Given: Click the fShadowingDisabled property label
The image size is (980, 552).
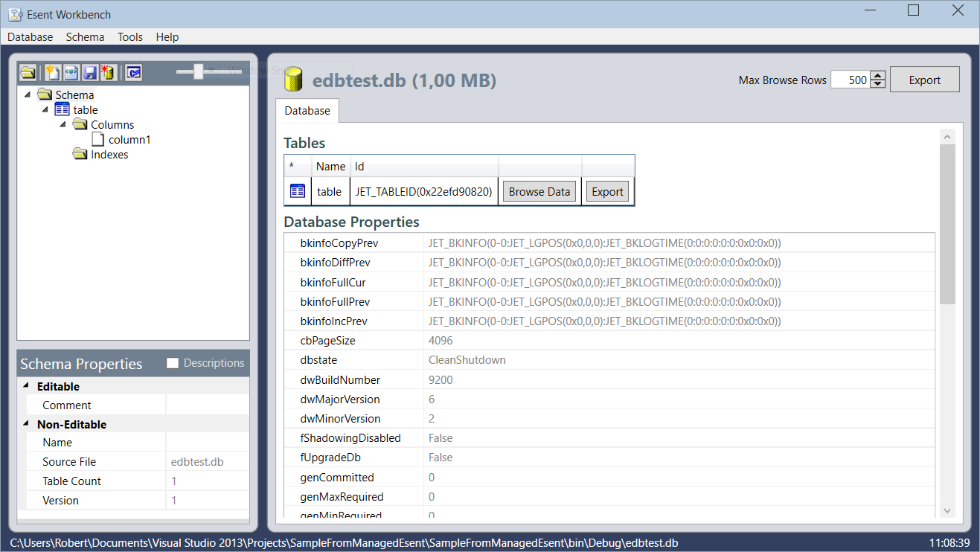Looking at the screenshot, I should pyautogui.click(x=350, y=437).
